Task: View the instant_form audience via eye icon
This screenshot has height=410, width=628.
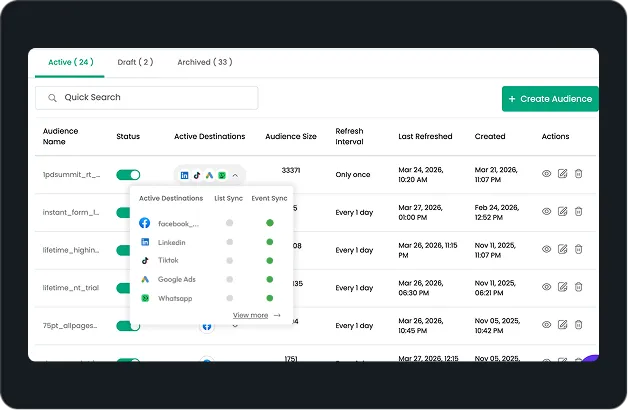Action: pos(546,211)
